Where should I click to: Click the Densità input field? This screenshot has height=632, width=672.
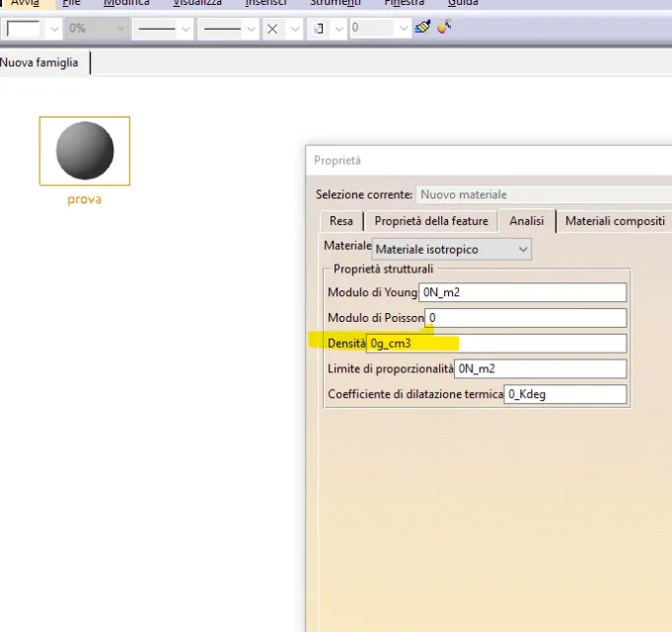click(x=495, y=344)
